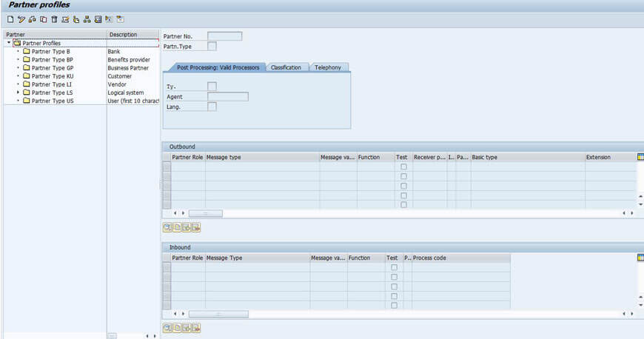Expand Partner Type KU tree node
The width and height of the screenshot is (644, 339).
coord(18,76)
